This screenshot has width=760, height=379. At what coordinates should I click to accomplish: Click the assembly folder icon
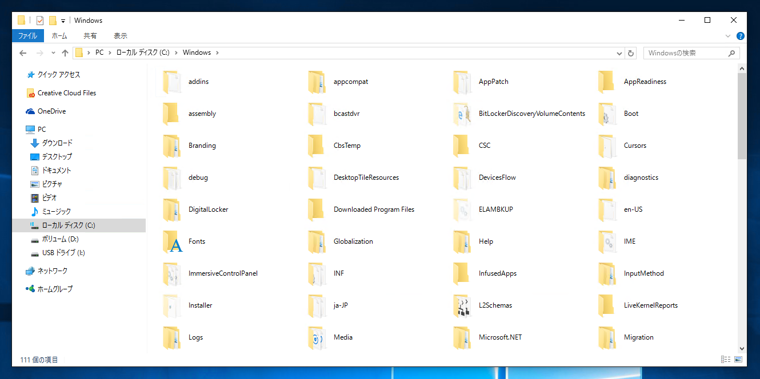pyautogui.click(x=171, y=114)
